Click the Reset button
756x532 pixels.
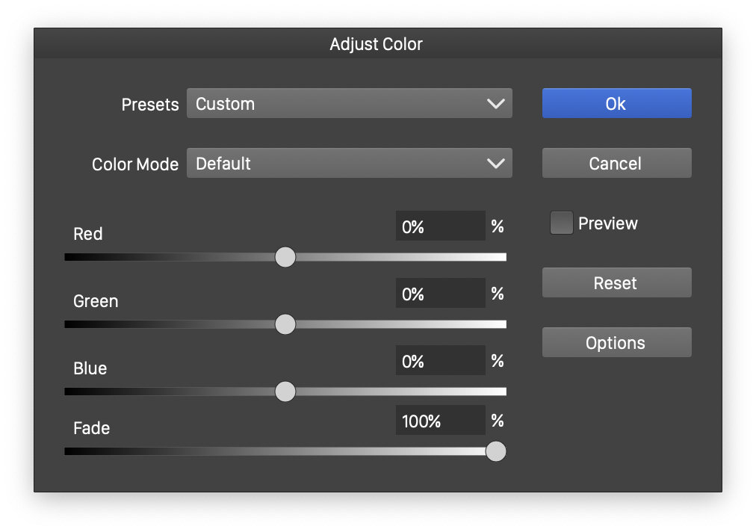616,283
